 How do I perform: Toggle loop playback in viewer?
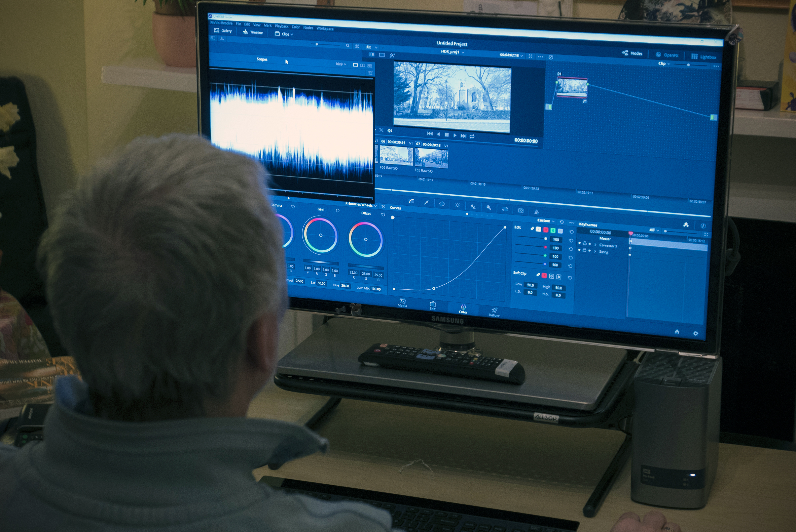[472, 136]
